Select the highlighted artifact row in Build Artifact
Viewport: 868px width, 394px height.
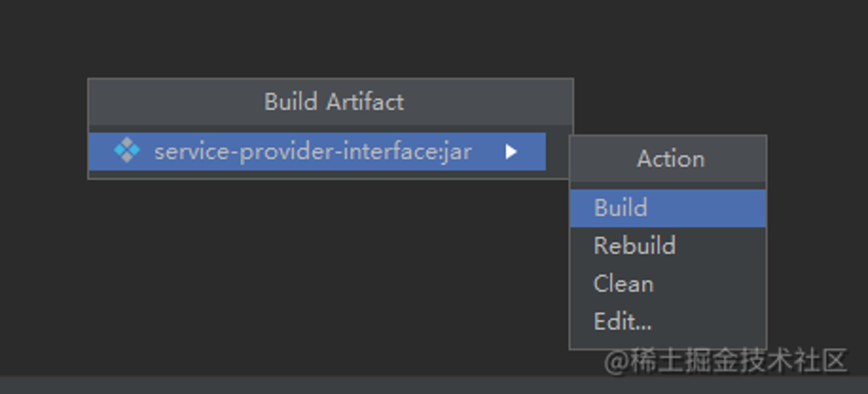click(x=317, y=151)
